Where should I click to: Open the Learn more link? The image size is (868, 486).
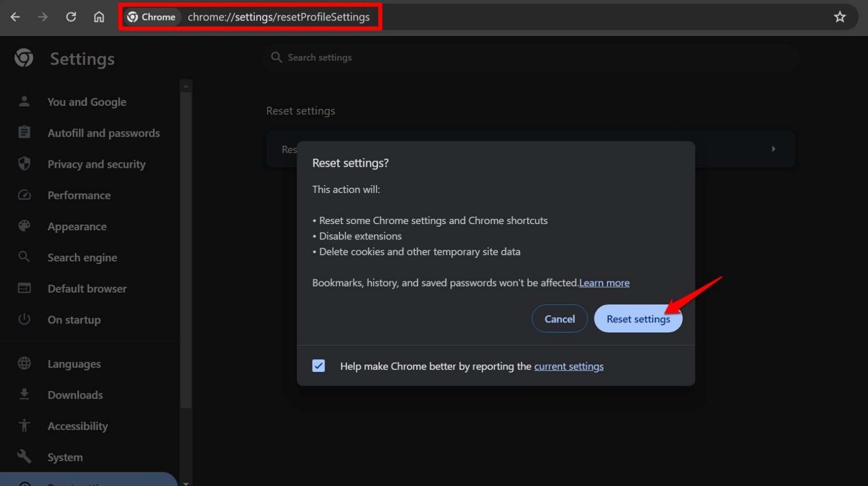[x=604, y=282]
